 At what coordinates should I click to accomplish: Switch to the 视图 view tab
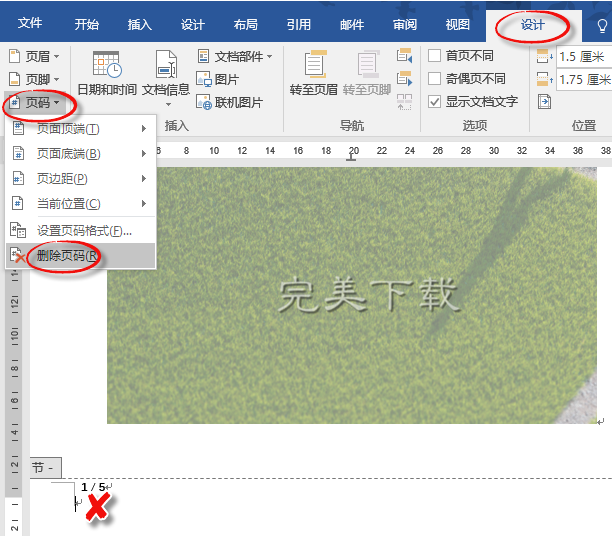click(458, 25)
